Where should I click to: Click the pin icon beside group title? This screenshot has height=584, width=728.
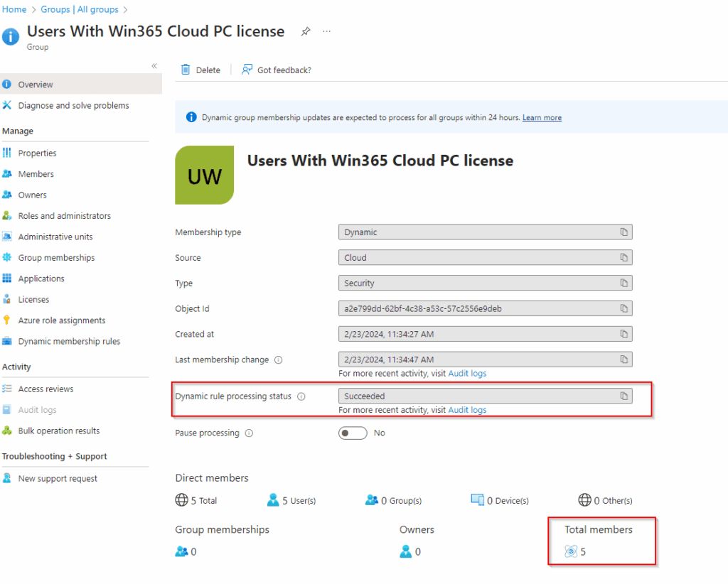(306, 32)
